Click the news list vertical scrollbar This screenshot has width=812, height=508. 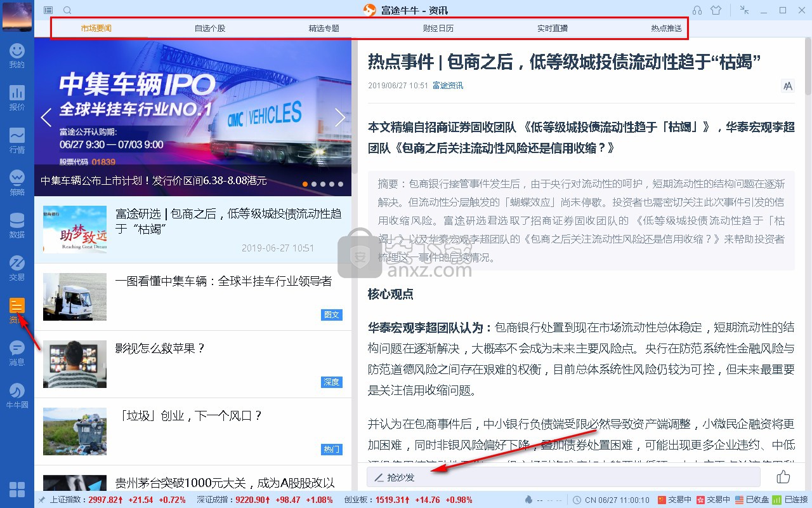(355, 105)
